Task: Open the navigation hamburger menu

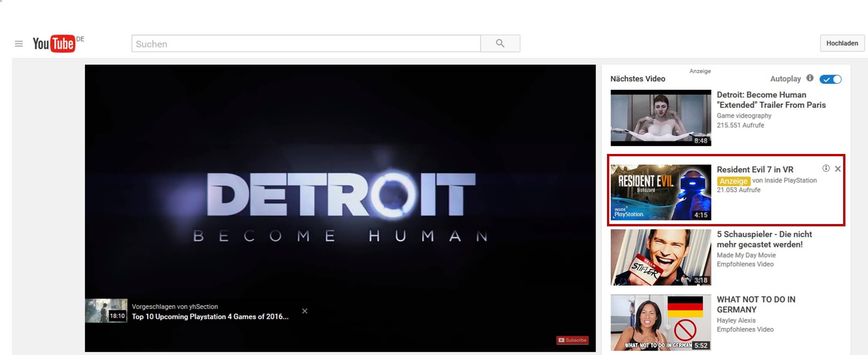Action: pos(18,43)
